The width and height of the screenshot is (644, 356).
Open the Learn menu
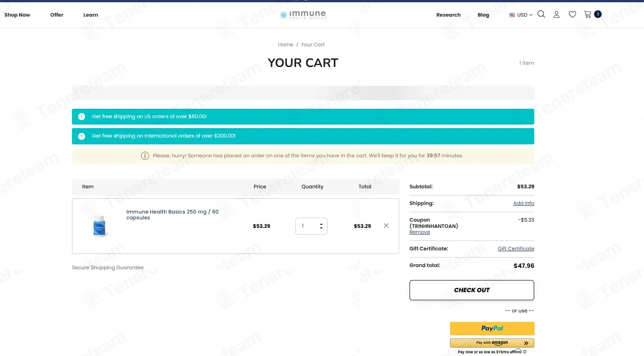(x=90, y=15)
